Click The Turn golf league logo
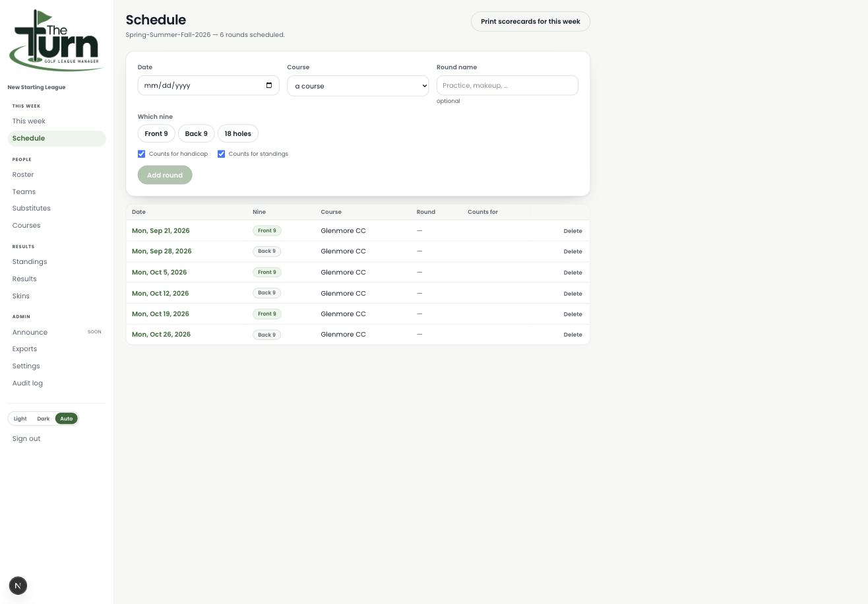Image resolution: width=868 pixels, height=604 pixels. (x=57, y=40)
